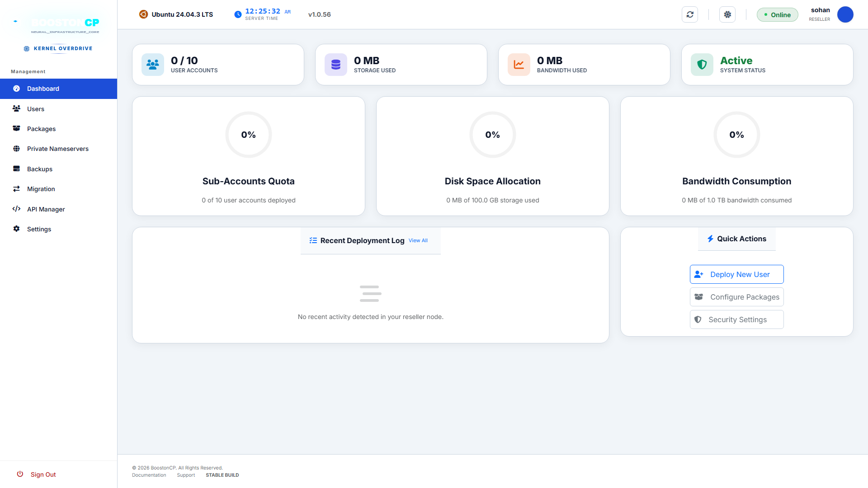The height and width of the screenshot is (488, 868).
Task: Click the API Manager code brackets icon
Action: [16, 209]
